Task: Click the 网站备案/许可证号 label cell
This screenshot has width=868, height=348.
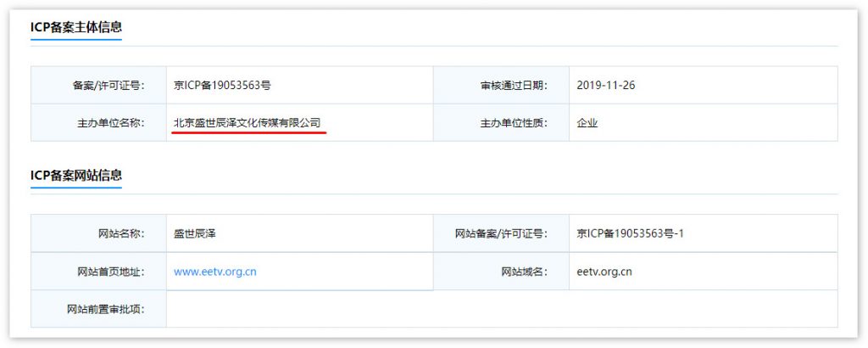Action: [501, 233]
